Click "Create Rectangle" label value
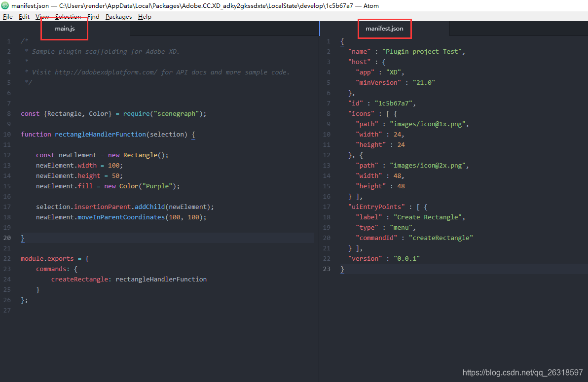 pyautogui.click(x=428, y=217)
